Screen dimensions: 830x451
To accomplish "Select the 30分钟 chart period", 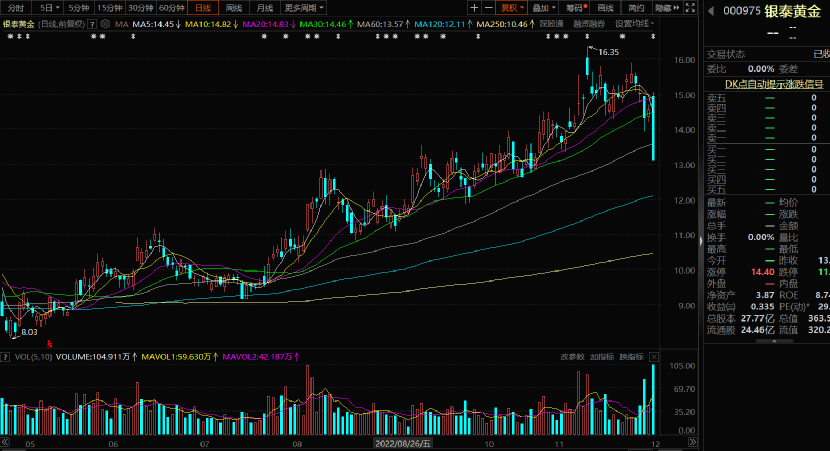I will [141, 8].
